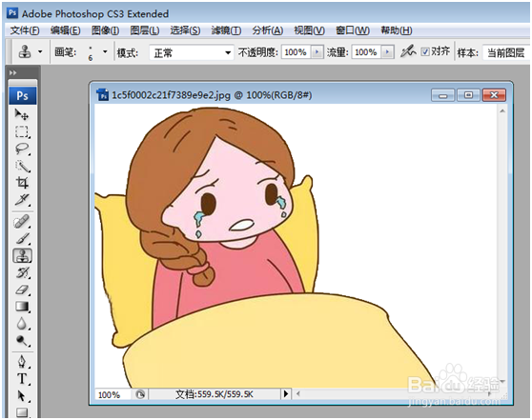
Task: Select the Eraser tool
Action: [22, 290]
